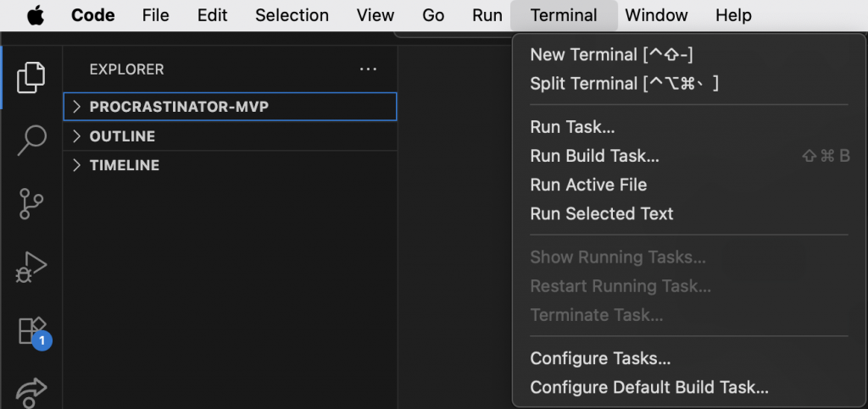This screenshot has height=409, width=868.
Task: Click the Apple logo menu
Action: pos(36,15)
